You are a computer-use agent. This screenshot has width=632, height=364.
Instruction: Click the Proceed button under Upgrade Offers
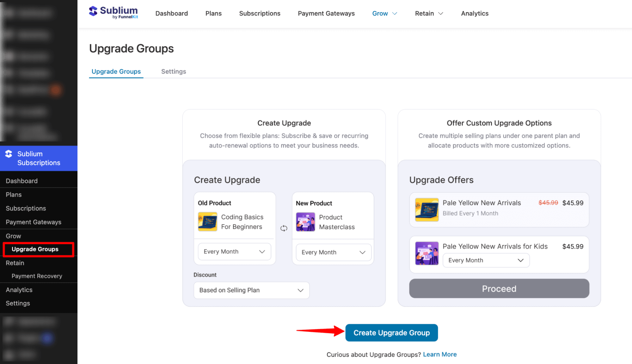(499, 288)
